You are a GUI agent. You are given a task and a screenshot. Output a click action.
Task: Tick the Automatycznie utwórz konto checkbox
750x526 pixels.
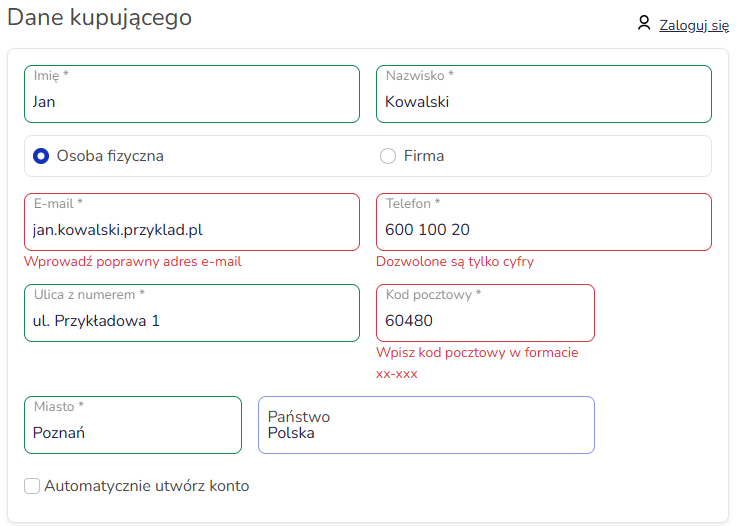click(32, 486)
